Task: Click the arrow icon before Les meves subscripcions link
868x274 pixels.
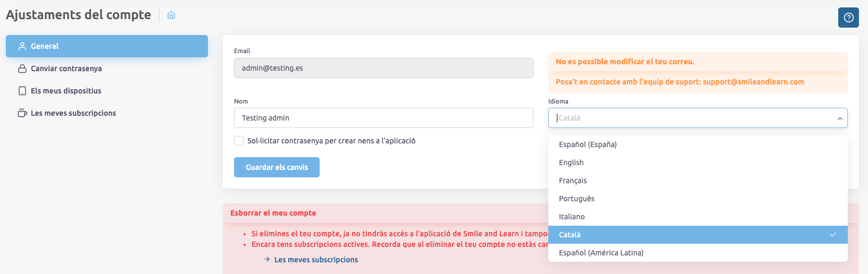Action: click(267, 260)
